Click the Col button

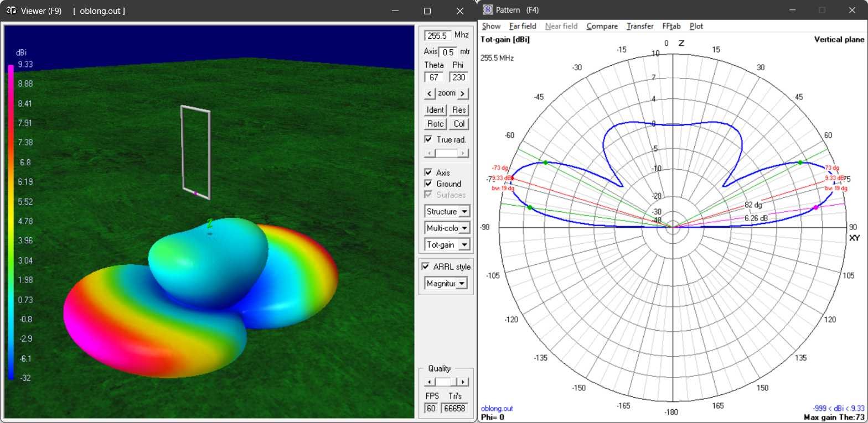pyautogui.click(x=458, y=124)
